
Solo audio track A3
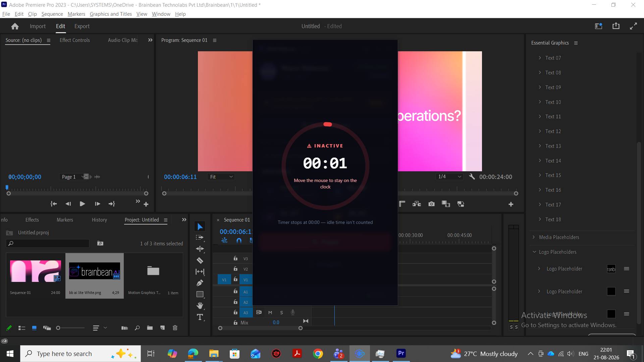coord(281,312)
